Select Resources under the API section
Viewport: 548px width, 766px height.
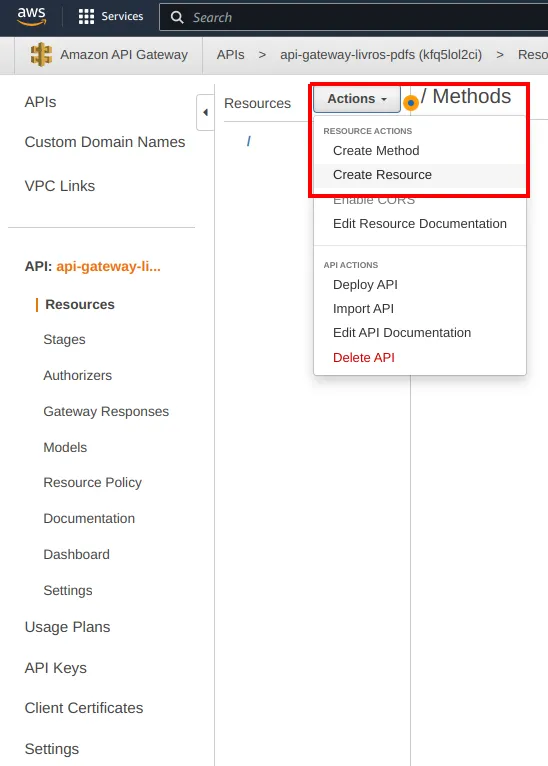tap(80, 304)
